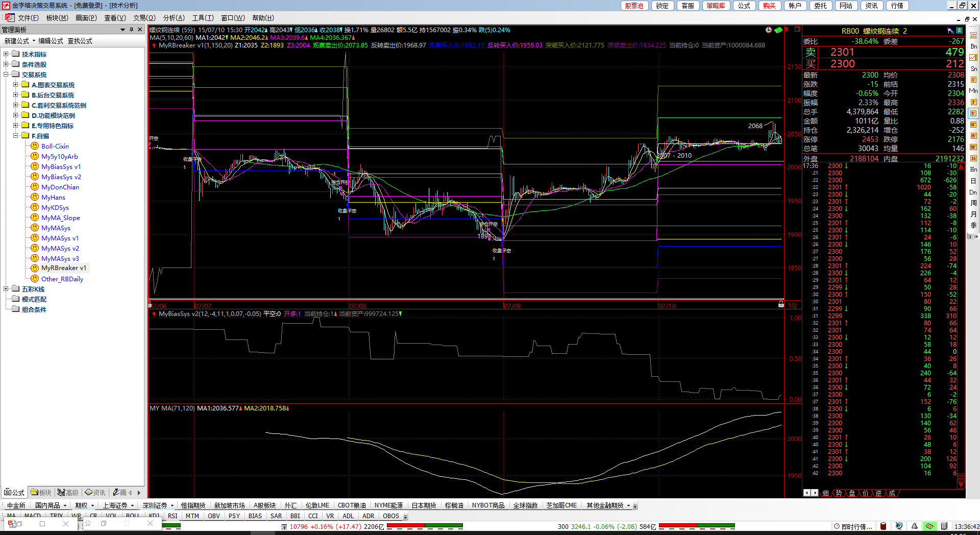980x535 pixels.
Task: Toggle the green double-arrow icon beside RB00
Action: point(960,31)
